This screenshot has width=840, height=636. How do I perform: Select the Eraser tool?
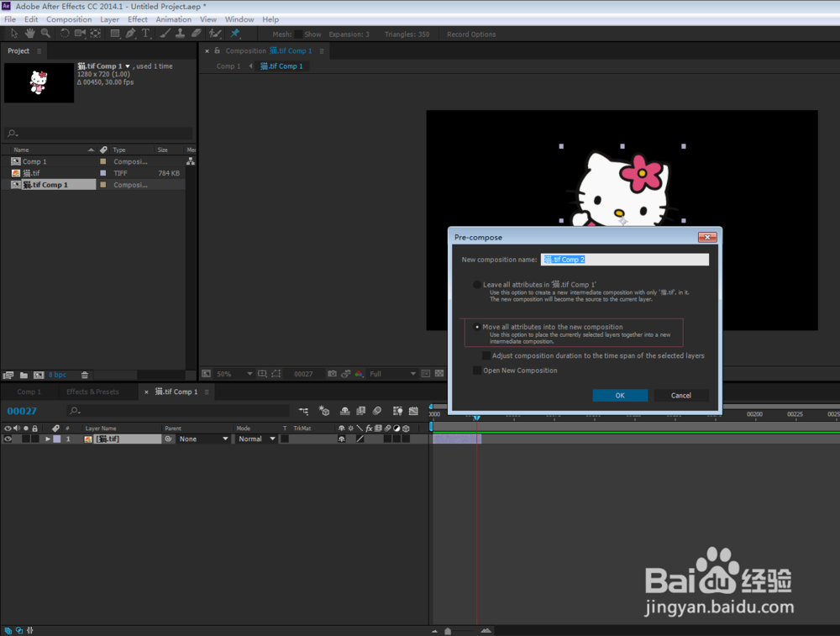[x=196, y=34]
